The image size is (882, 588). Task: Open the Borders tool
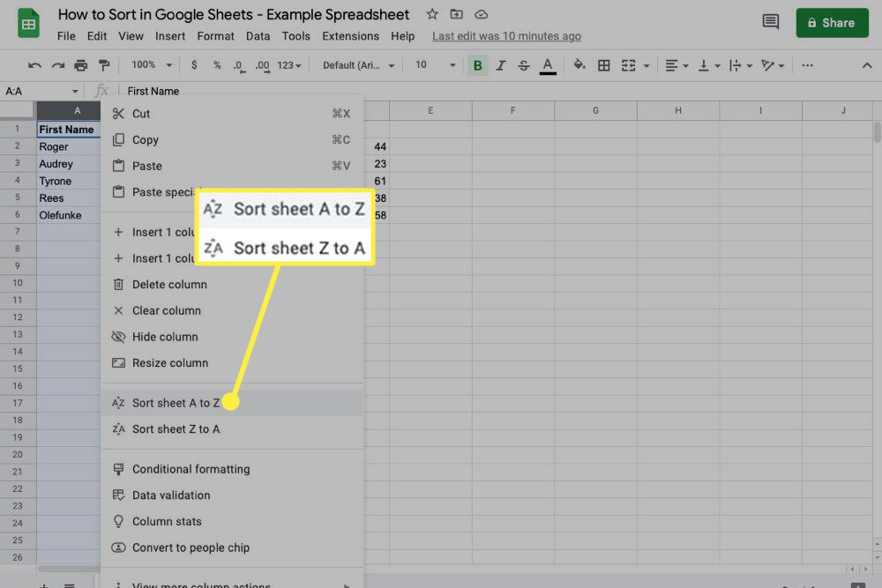click(603, 66)
